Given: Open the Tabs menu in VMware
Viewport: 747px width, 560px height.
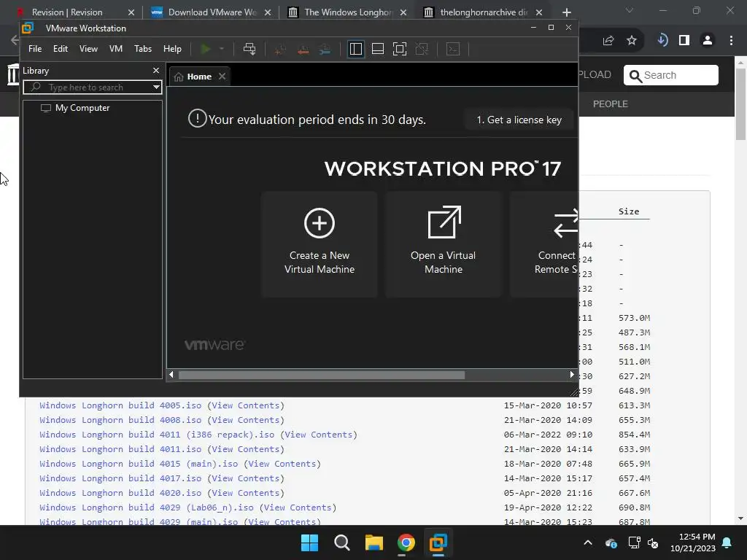Looking at the screenshot, I should pos(143,49).
